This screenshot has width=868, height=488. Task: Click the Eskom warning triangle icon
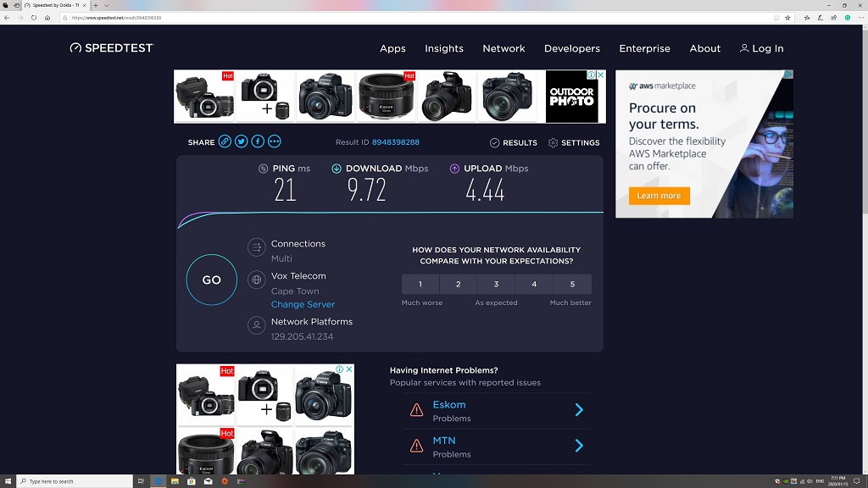[416, 410]
